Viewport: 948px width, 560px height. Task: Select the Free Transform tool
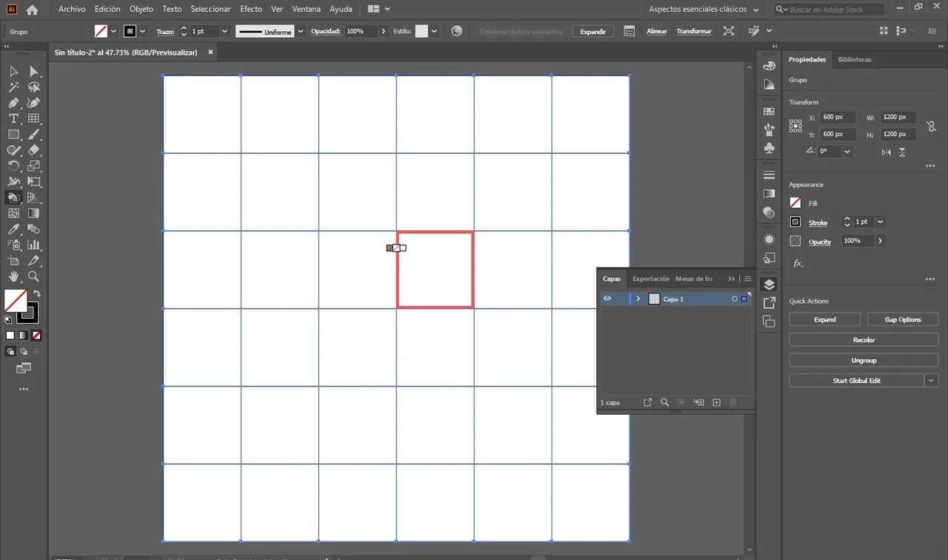pyautogui.click(x=33, y=181)
